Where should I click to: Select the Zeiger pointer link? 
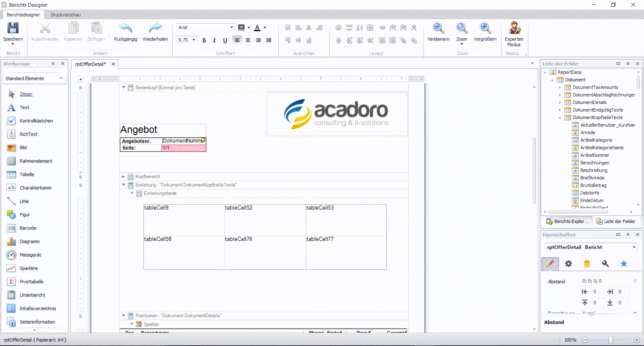pyautogui.click(x=26, y=94)
